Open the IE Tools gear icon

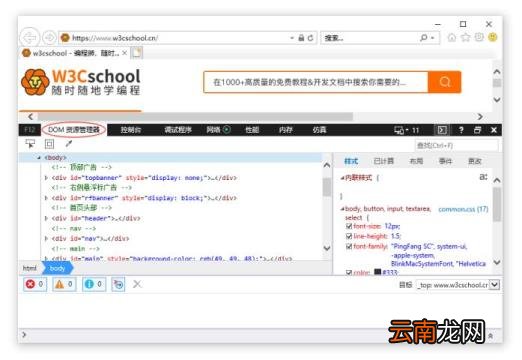pos(479,37)
